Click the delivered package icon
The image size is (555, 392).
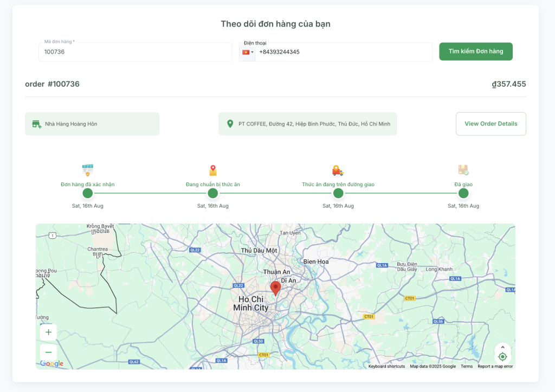click(x=463, y=170)
